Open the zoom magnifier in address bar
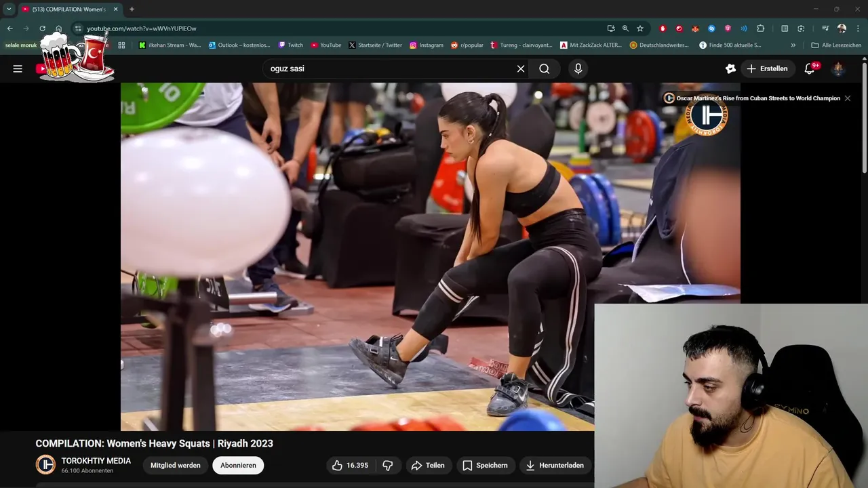The width and height of the screenshot is (868, 488). [625, 28]
